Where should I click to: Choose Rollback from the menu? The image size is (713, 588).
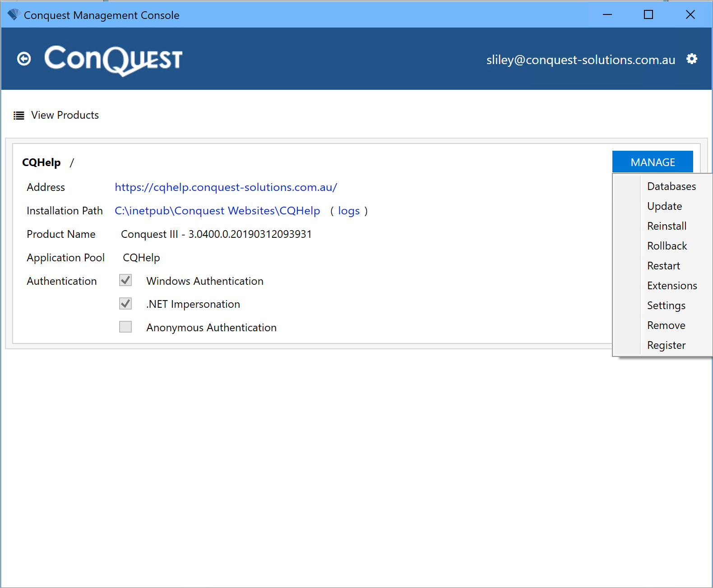pyautogui.click(x=667, y=246)
